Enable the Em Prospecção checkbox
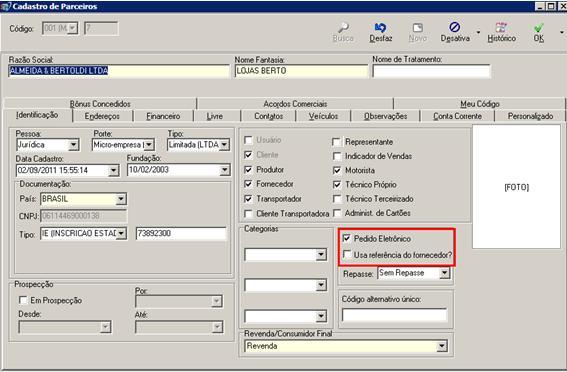567x372 pixels. (x=23, y=300)
